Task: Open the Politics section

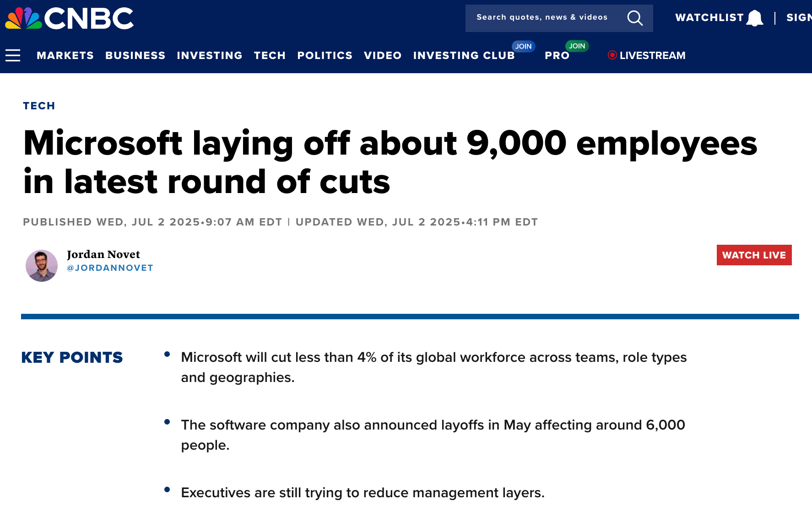Action: [325, 55]
